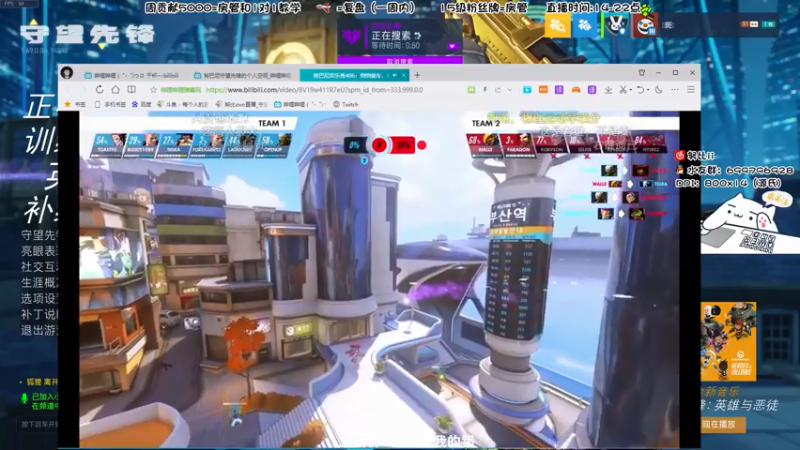Expand the screenshot tool dropdown arrow
The image size is (800, 450).
tap(631, 90)
